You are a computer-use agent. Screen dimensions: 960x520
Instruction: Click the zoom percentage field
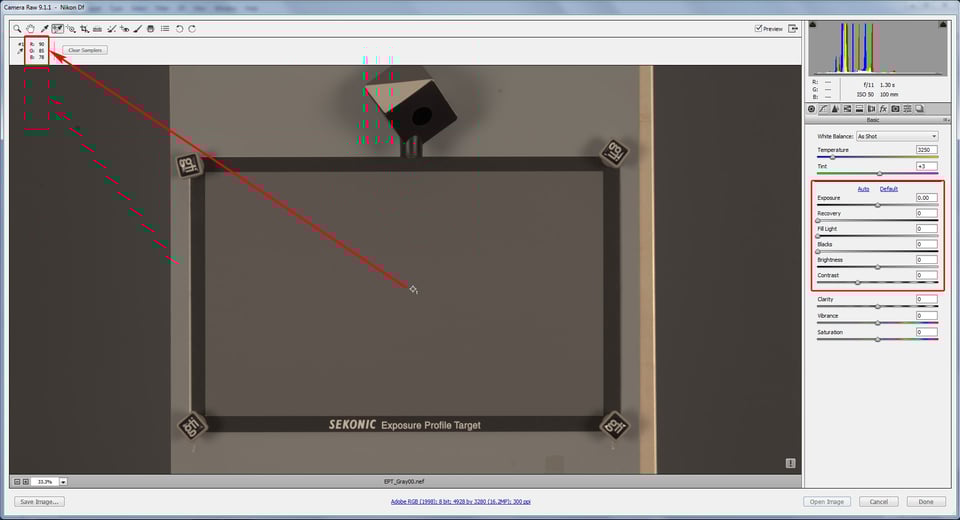pos(45,482)
